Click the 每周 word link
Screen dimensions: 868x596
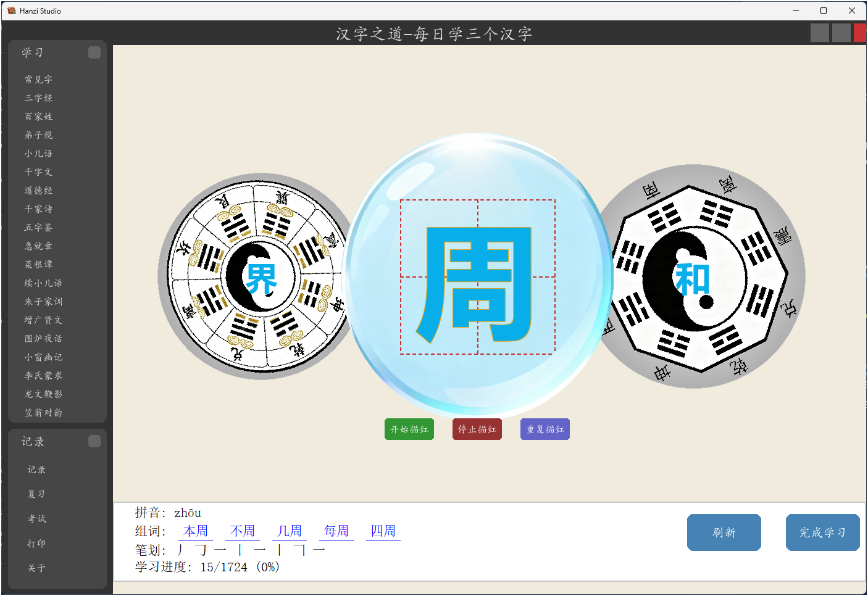point(336,531)
